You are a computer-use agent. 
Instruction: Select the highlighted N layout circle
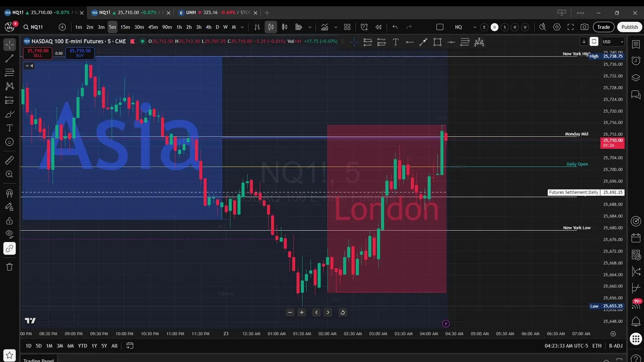click(x=495, y=27)
